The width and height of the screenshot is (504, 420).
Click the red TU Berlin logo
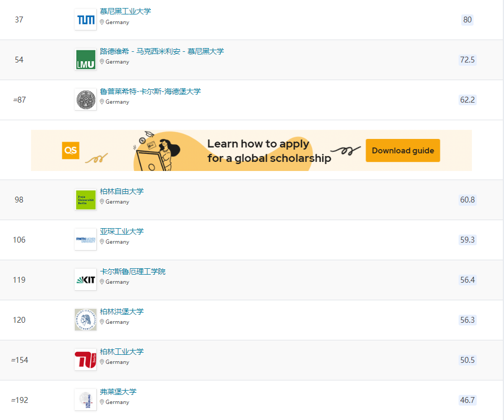(86, 360)
